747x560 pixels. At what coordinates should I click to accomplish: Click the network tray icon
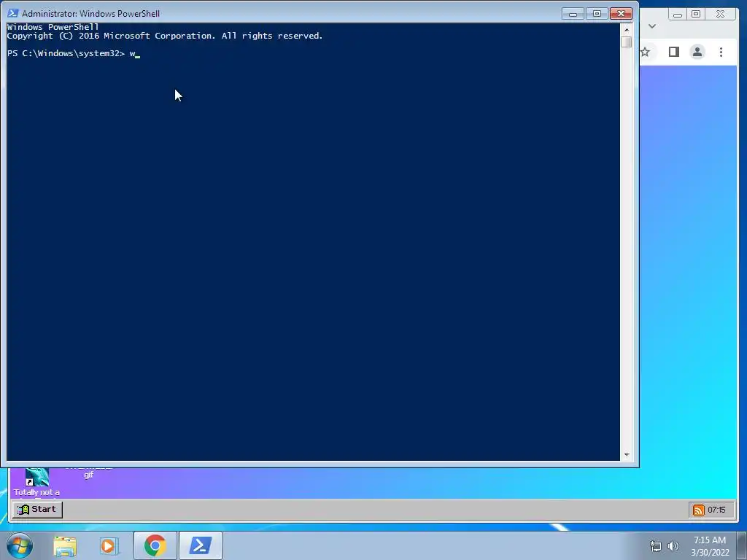[x=656, y=546]
